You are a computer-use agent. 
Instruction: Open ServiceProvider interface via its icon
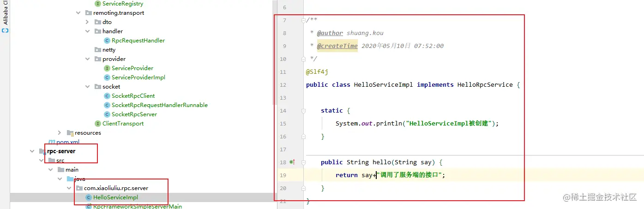(x=107, y=68)
